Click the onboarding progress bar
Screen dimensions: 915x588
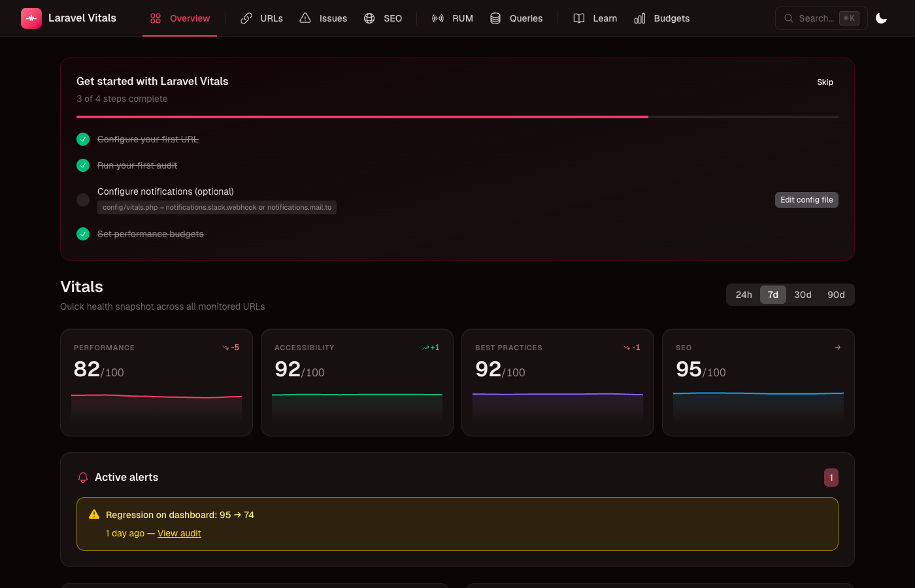(x=457, y=117)
